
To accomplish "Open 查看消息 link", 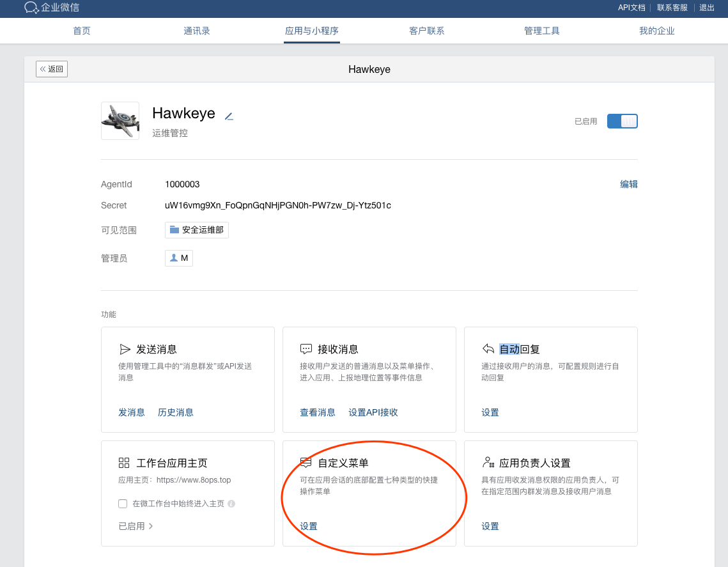I will (318, 412).
